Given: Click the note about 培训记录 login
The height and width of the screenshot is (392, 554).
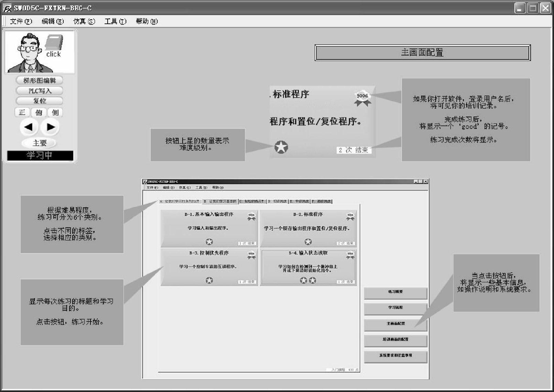Looking at the screenshot, I should point(466,120).
